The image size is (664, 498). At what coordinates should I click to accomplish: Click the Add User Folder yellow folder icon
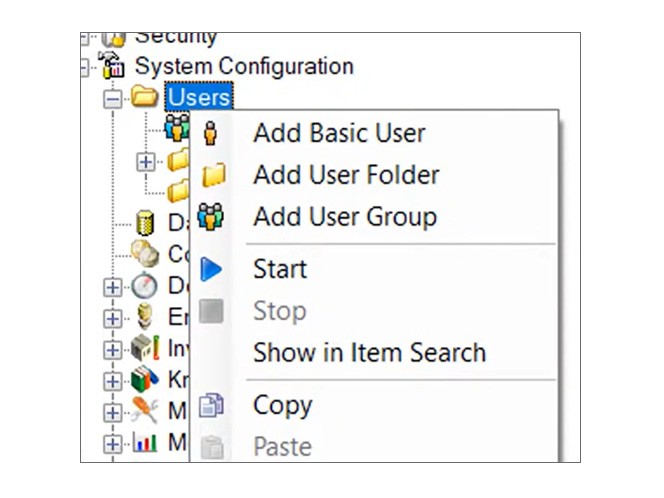212,176
